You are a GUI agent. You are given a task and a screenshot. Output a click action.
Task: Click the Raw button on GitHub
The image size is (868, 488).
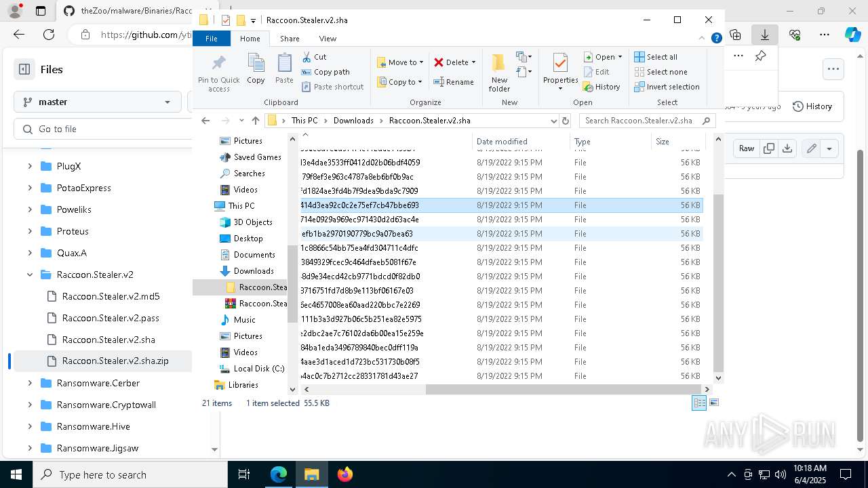(747, 148)
